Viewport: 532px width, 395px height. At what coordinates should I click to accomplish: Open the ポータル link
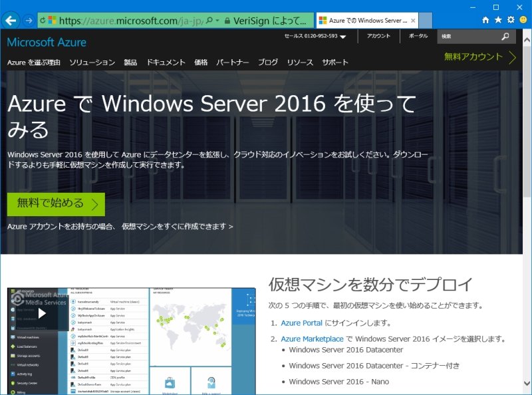[418, 36]
